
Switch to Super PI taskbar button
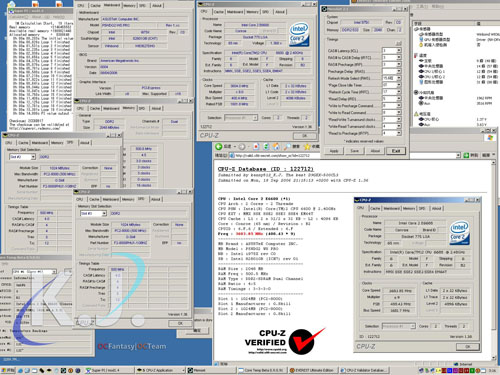109,370
